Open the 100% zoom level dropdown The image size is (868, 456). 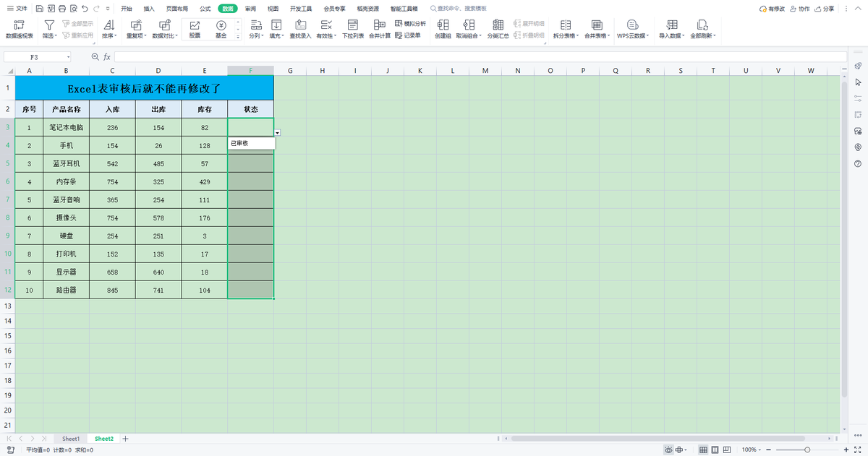pos(752,449)
